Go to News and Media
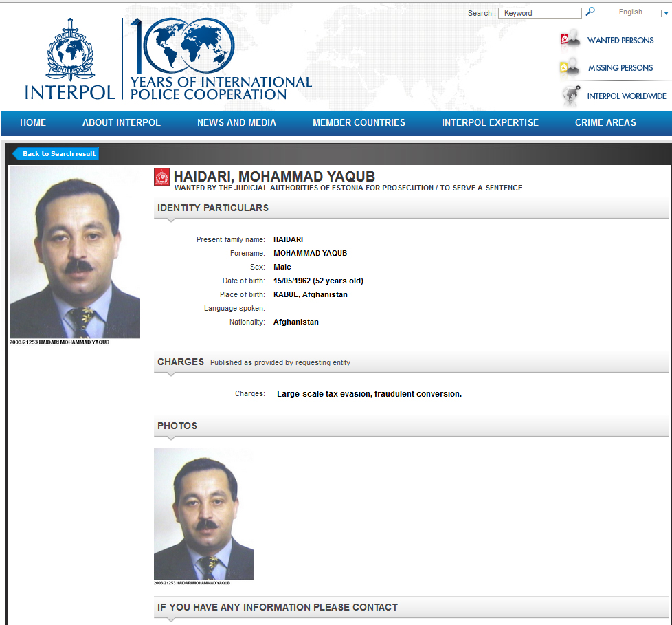This screenshot has width=672, height=625. (236, 122)
